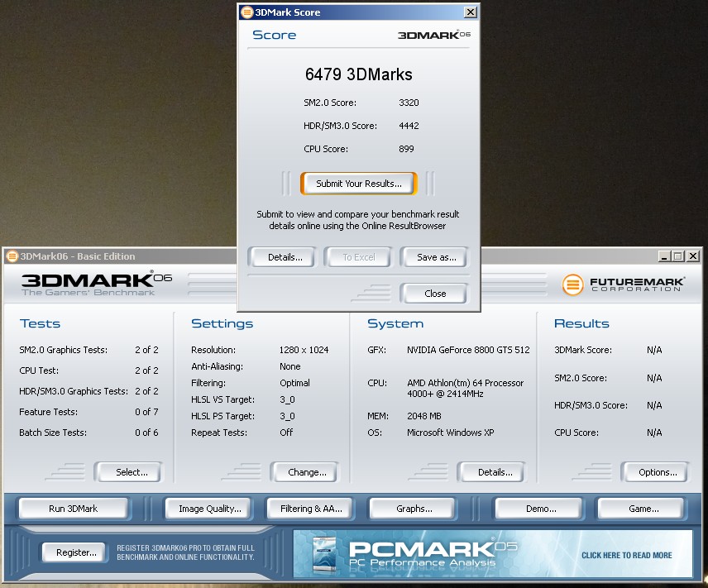The height and width of the screenshot is (588, 708).
Task: Click the Score heading in the dialog
Action: pos(274,35)
